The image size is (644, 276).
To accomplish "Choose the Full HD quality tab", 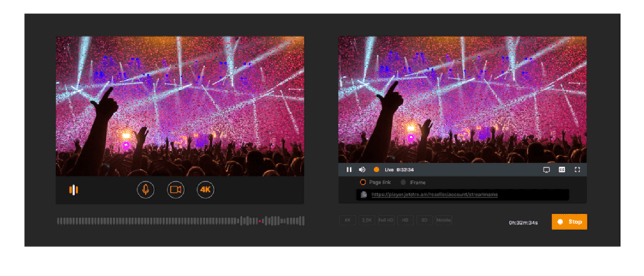I will coord(386,220).
